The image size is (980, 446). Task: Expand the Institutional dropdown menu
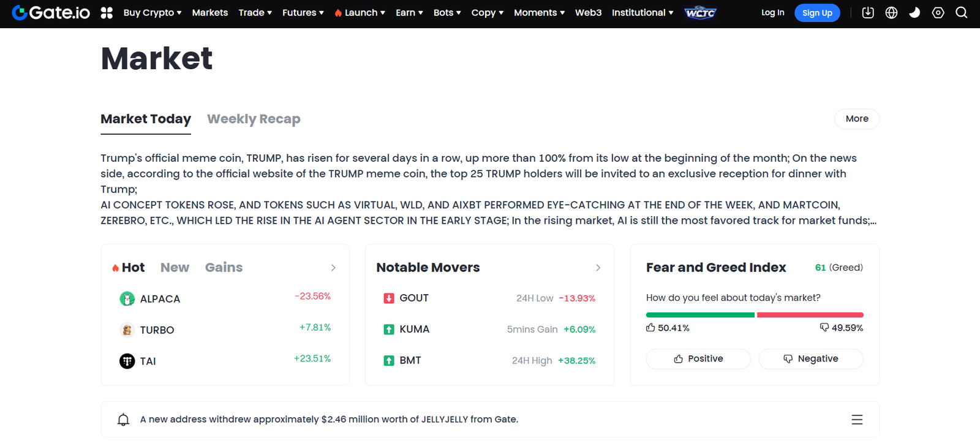[643, 12]
